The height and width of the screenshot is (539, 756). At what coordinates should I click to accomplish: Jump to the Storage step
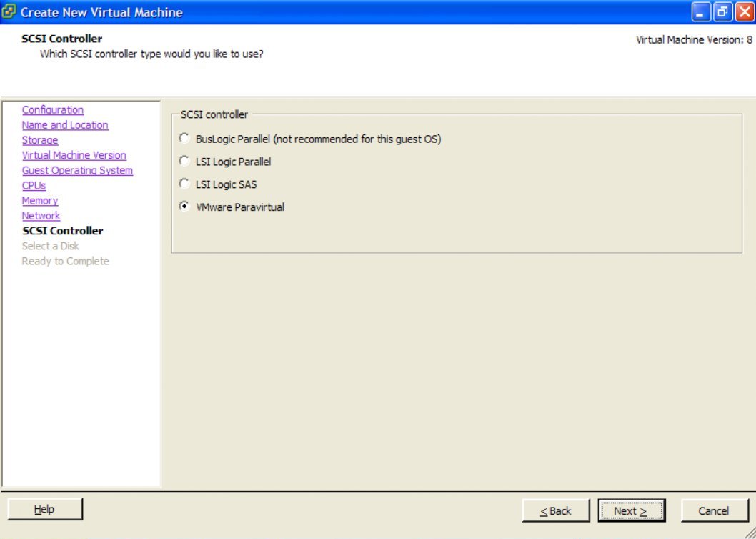(40, 140)
